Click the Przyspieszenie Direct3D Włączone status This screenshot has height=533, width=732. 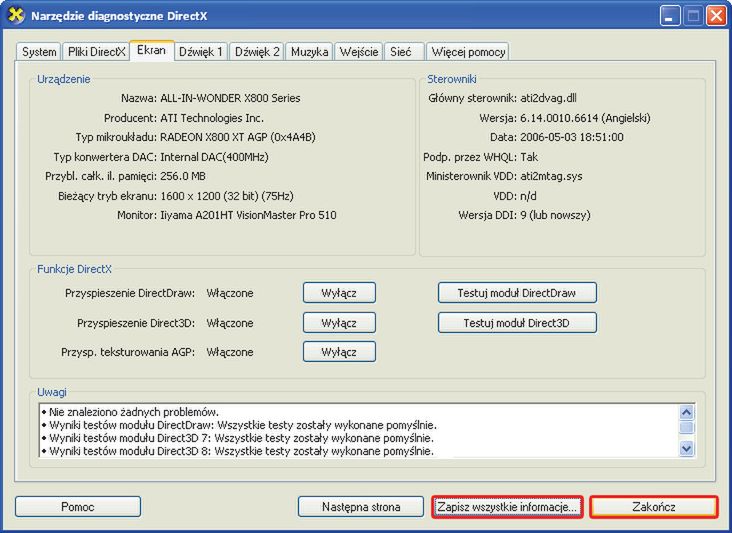pyautogui.click(x=230, y=323)
